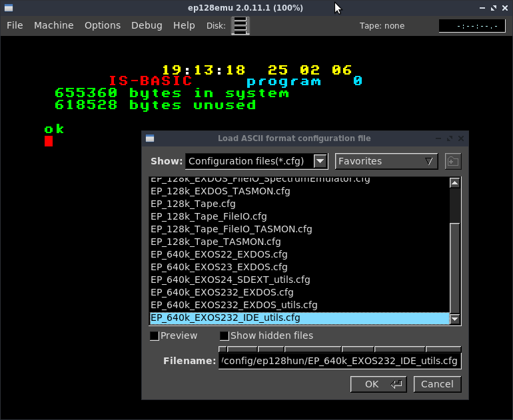The image size is (513, 420).
Task: Minimize the ep128emu main window
Action: point(482,8)
